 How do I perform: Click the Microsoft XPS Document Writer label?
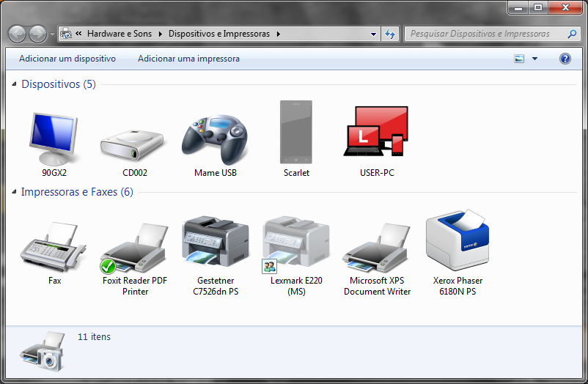pyautogui.click(x=377, y=286)
